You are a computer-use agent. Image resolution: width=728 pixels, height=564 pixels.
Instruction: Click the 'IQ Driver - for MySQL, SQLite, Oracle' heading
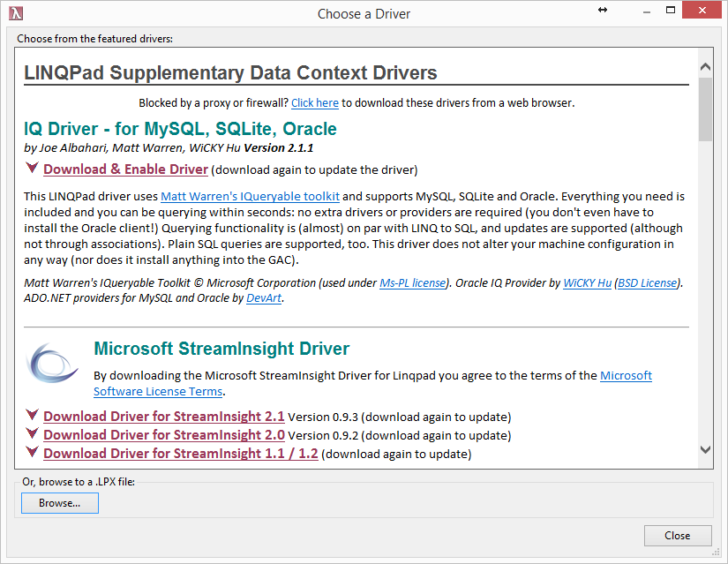180,129
